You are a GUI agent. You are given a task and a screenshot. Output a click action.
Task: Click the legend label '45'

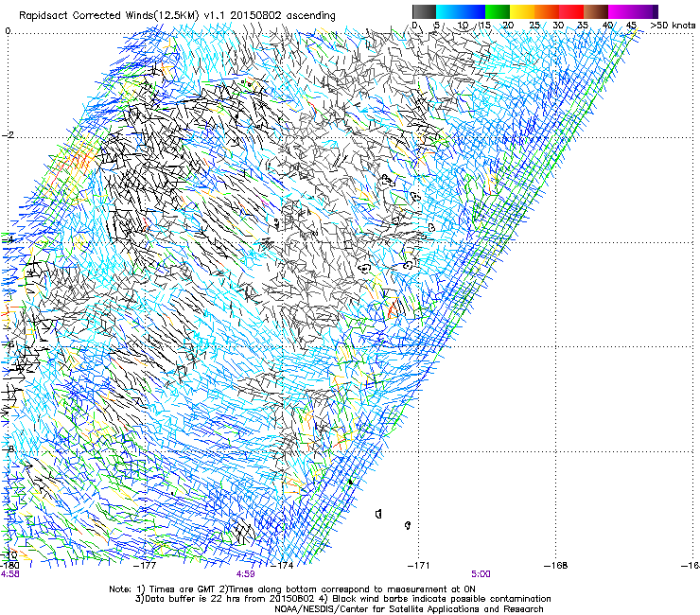tap(631, 25)
